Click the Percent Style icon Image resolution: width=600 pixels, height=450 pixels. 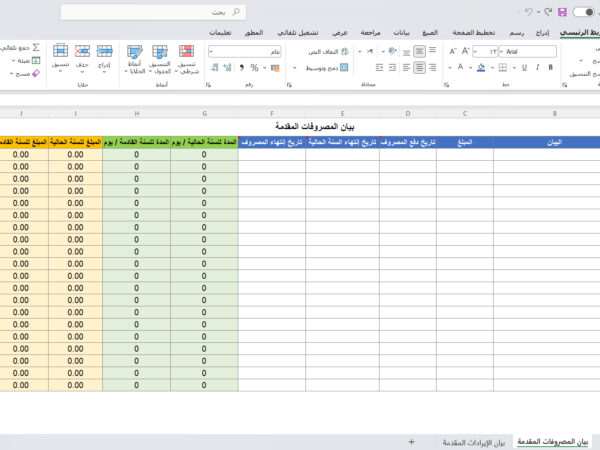pyautogui.click(x=255, y=67)
